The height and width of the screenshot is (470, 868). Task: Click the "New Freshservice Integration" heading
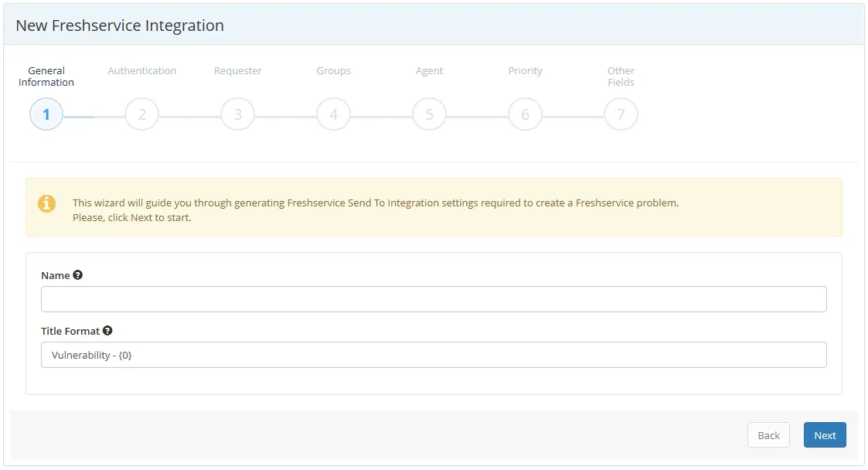(x=120, y=26)
